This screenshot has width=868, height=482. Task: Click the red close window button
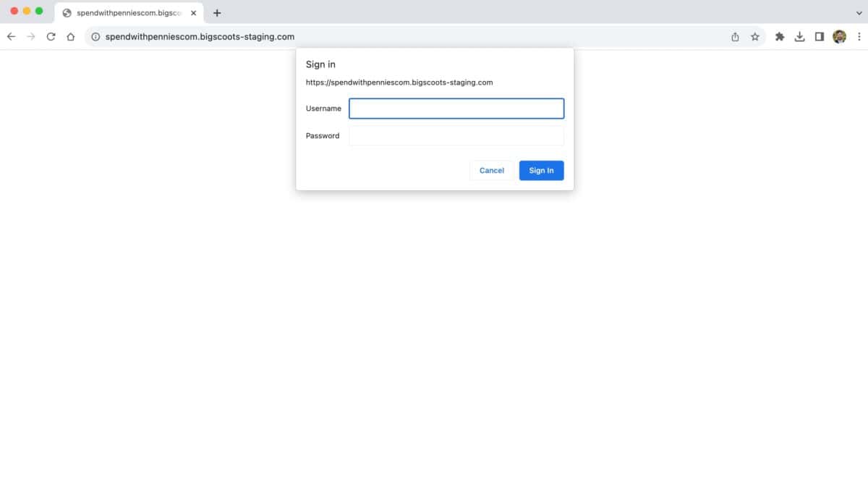(x=14, y=11)
